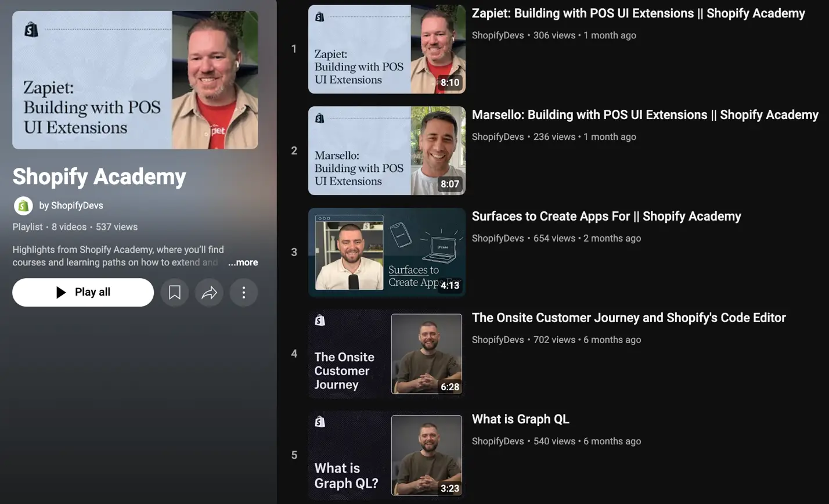This screenshot has height=504, width=829.
Task: Click ShopifyDevs under the Zapiet video
Action: (x=498, y=35)
